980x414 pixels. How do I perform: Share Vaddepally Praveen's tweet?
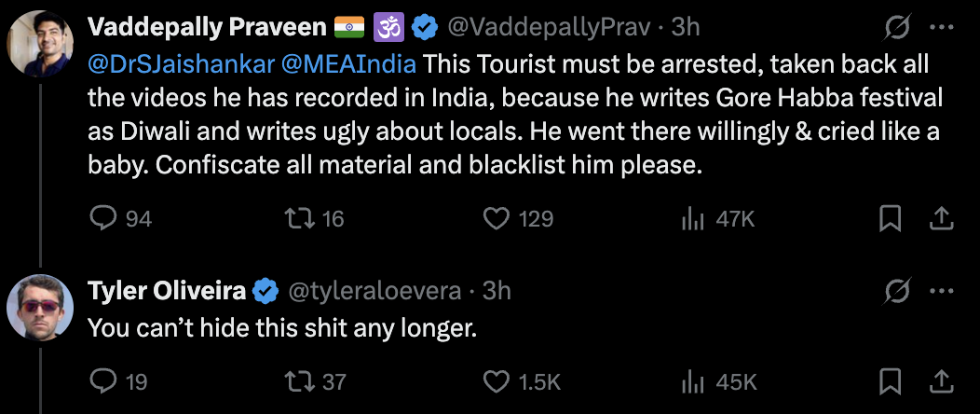click(x=941, y=218)
